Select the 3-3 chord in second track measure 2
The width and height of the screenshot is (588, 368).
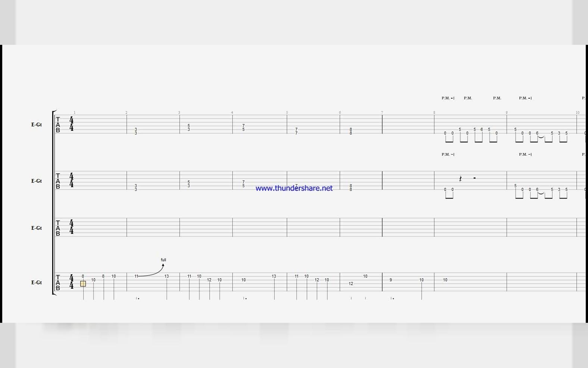tap(136, 188)
